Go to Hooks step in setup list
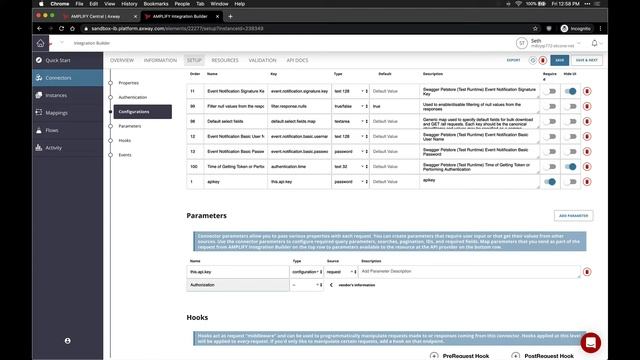 click(x=125, y=141)
